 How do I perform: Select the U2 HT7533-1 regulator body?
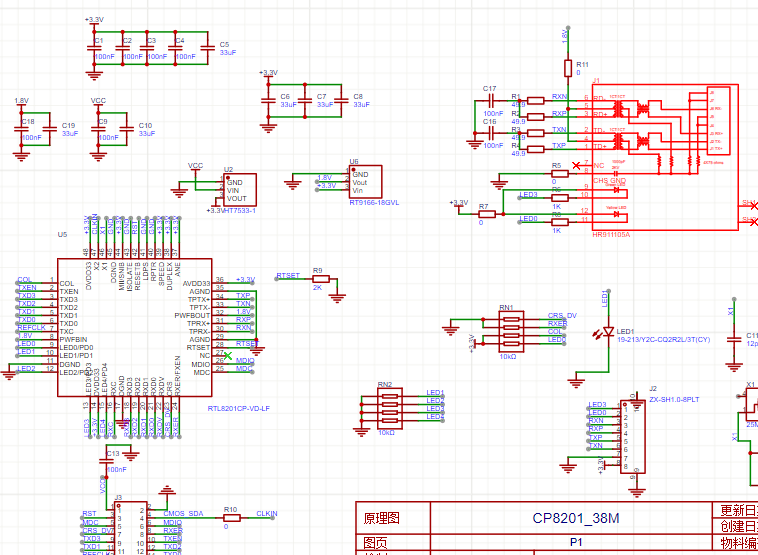[240, 190]
